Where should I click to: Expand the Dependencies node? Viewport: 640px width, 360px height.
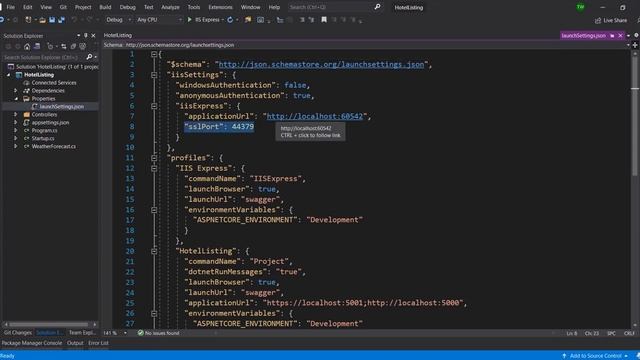(x=16, y=91)
